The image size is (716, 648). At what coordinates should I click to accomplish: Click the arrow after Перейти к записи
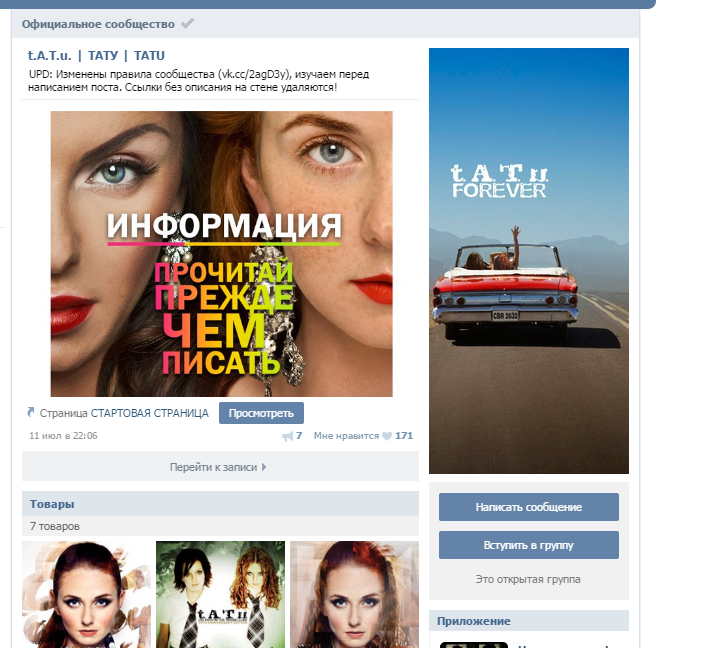[264, 467]
